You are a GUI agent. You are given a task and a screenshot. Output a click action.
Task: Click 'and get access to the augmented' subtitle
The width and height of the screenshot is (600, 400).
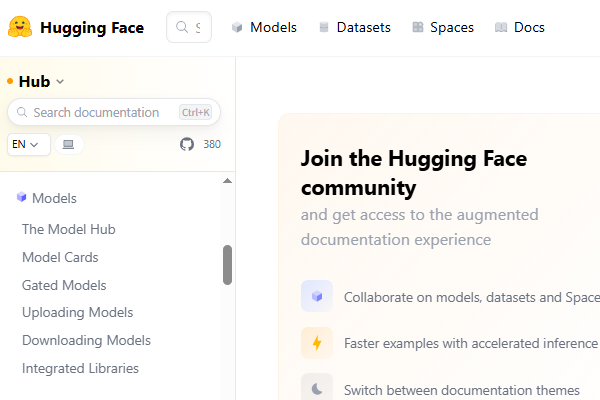tap(419, 215)
